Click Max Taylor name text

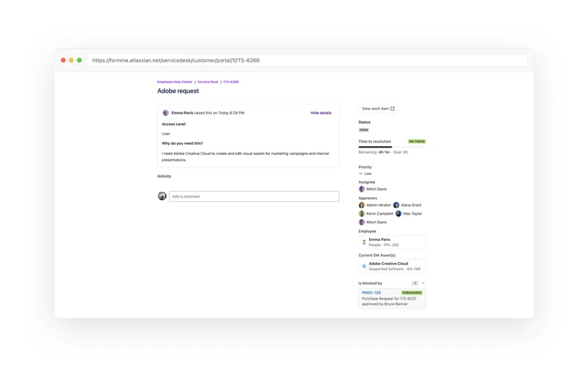click(412, 214)
